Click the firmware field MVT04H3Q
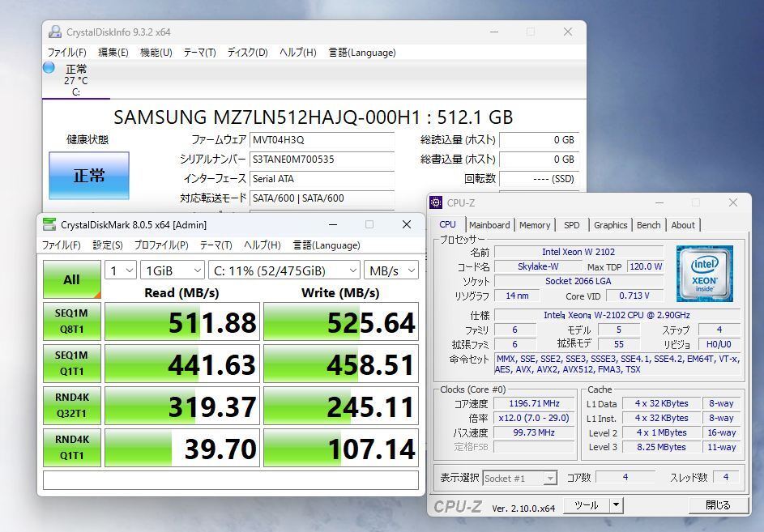Screen dimensions: 764x532 [x=322, y=140]
